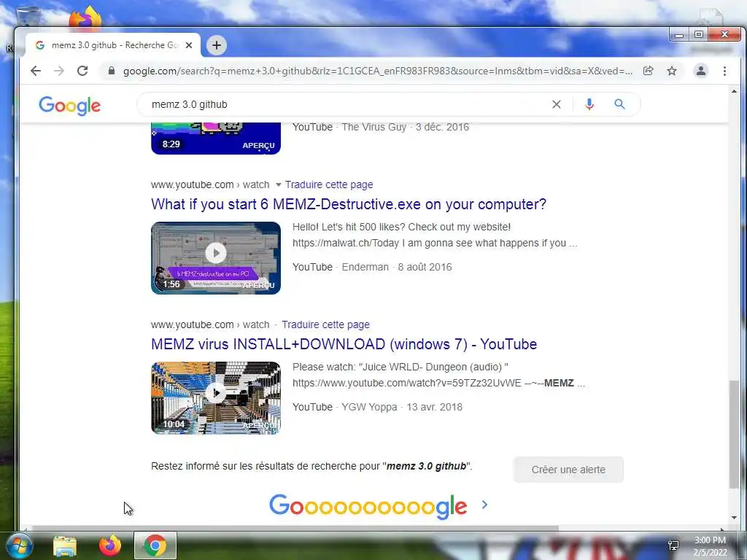747x560 pixels.
Task: Open File Explorer from the taskbar
Action: (x=65, y=546)
